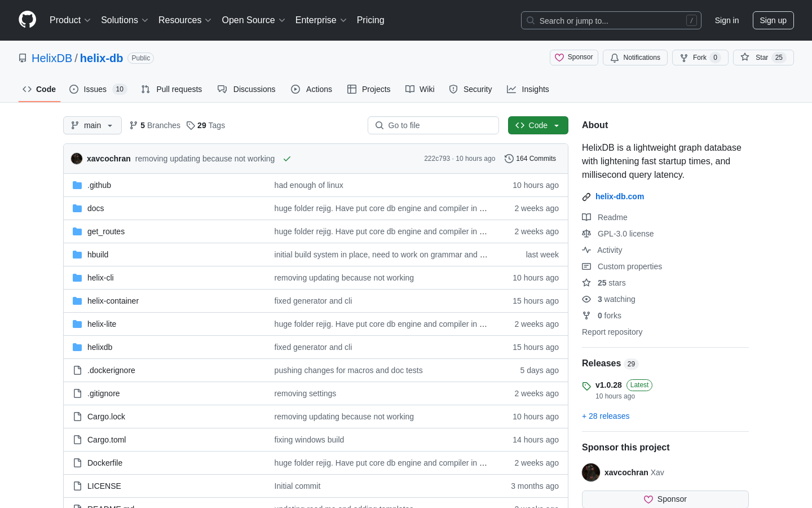This screenshot has height=508, width=812.
Task: Open the Pricing page
Action: pyautogui.click(x=370, y=20)
